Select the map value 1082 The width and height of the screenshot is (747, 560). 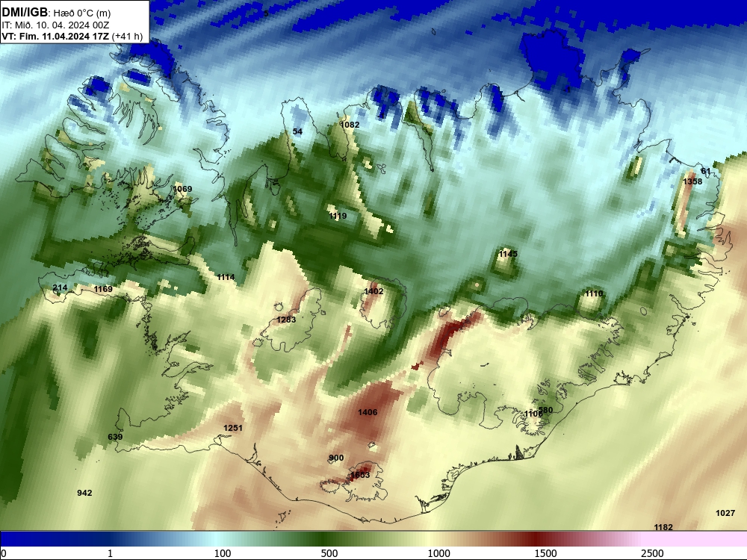coord(350,125)
